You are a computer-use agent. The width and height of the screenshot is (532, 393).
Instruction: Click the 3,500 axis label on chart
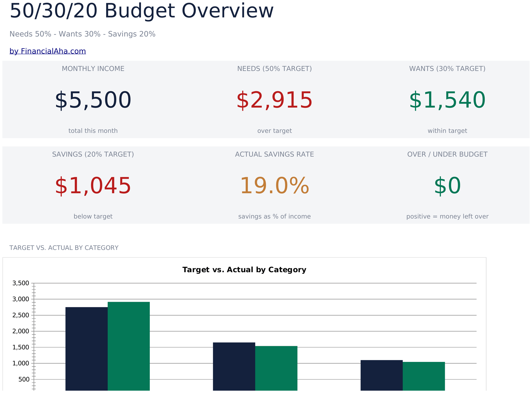[x=21, y=283]
